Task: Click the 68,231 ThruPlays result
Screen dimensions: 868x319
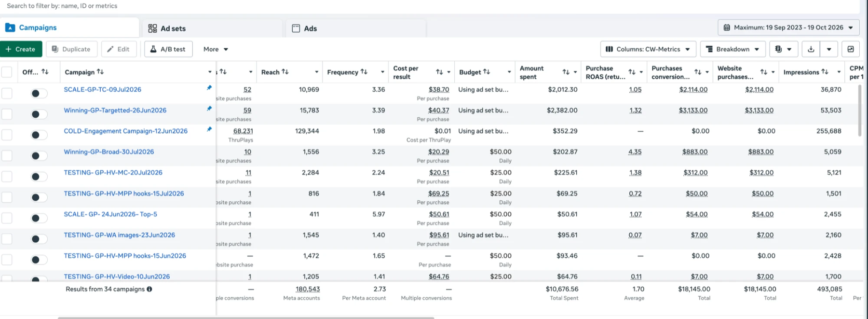Action: 243,131
